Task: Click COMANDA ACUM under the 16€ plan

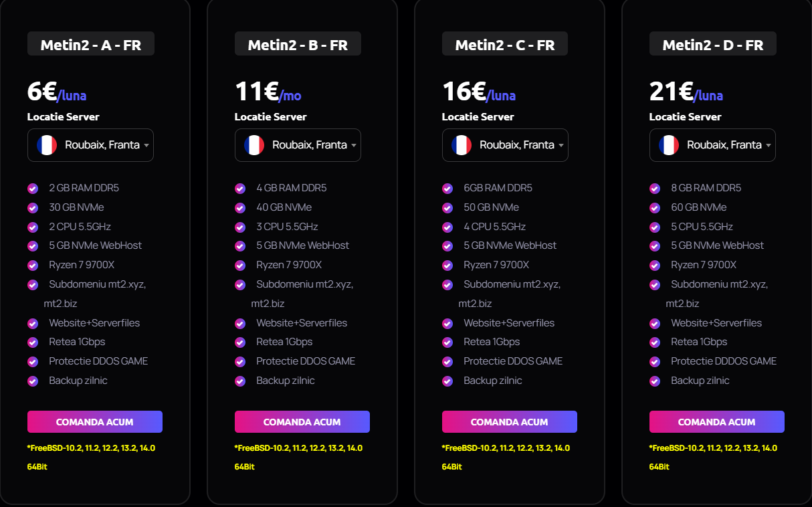Action: [x=510, y=422]
